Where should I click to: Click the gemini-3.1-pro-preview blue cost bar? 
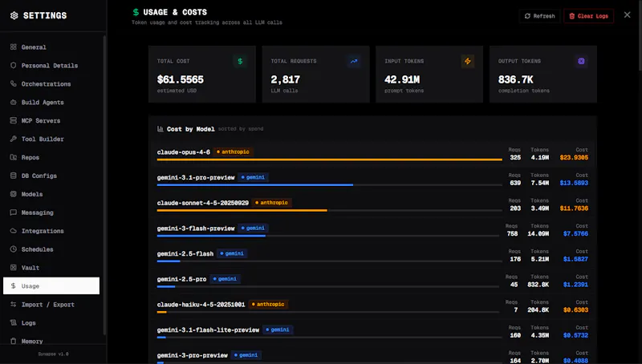255,185
